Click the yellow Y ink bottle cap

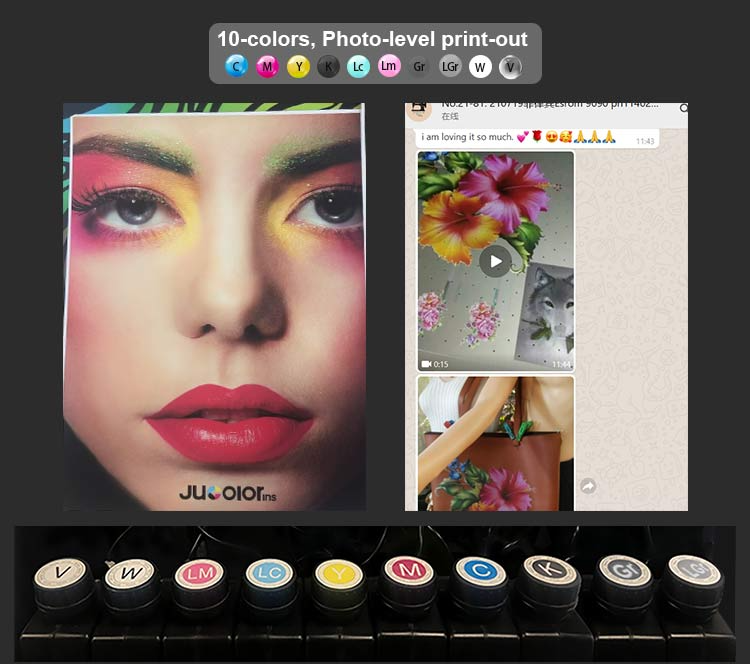point(339,573)
